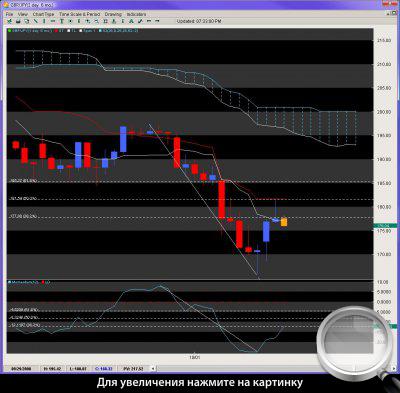This screenshot has width=400, height=393.
Task: Click the right arrow toolbar icon
Action: pyautogui.click(x=157, y=21)
